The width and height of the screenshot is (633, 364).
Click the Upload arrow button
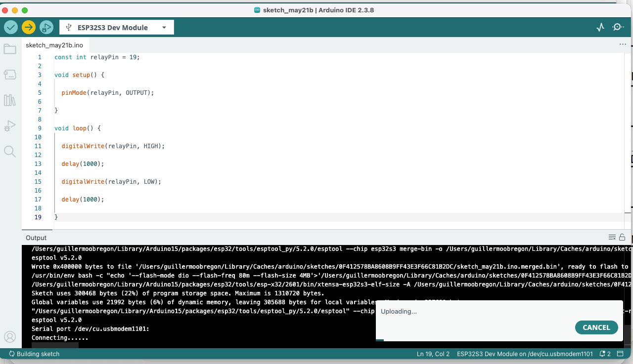click(29, 27)
